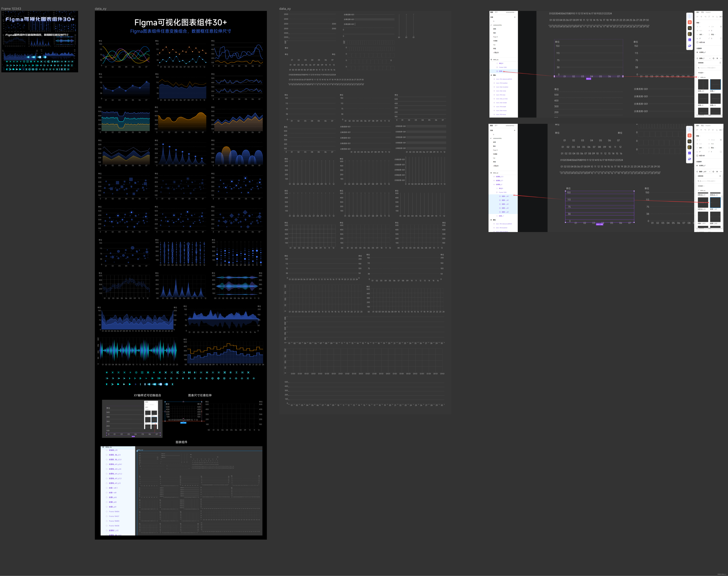
Task: Click three-dots icon beside 数据—_x01 dropdown
Action: pos(721,172)
